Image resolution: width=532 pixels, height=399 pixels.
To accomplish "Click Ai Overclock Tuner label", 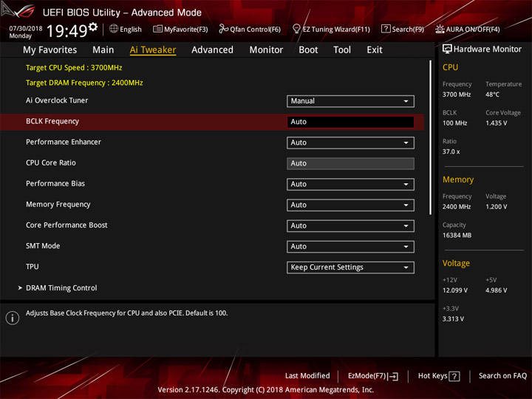I will point(57,100).
